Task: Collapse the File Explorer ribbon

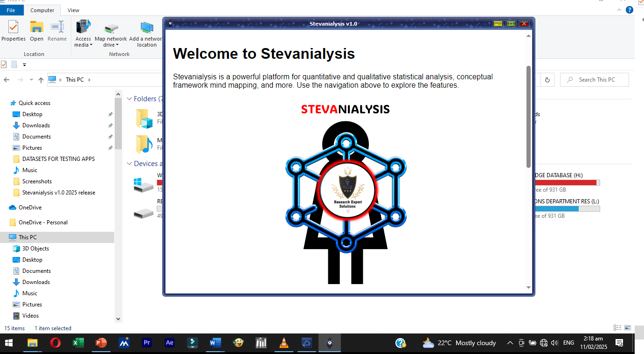Action: tap(619, 10)
